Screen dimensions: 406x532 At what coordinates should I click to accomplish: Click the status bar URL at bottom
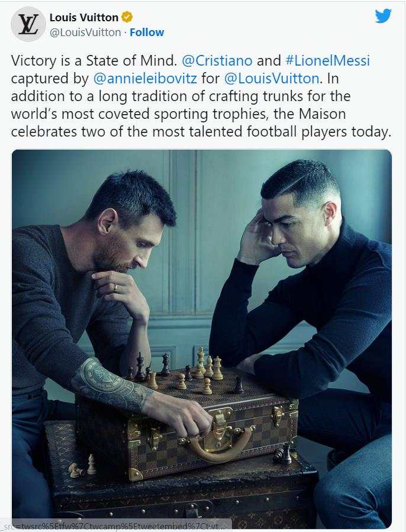(116, 526)
